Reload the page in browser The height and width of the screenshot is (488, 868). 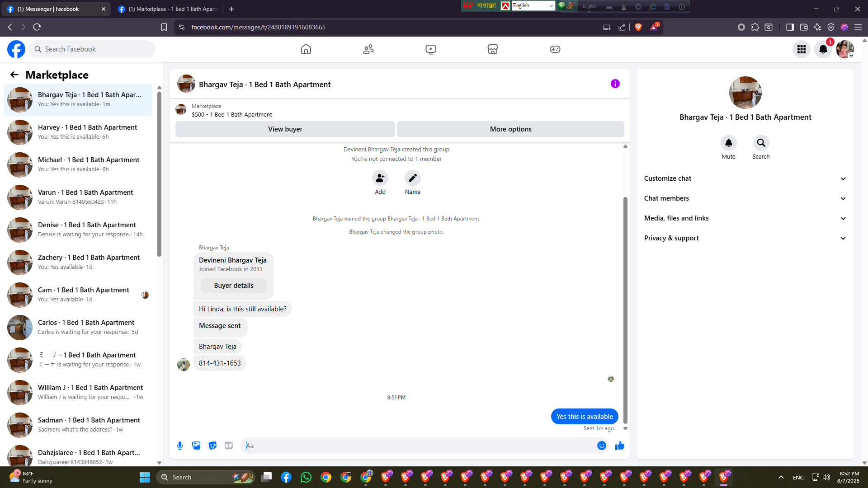pyautogui.click(x=37, y=27)
